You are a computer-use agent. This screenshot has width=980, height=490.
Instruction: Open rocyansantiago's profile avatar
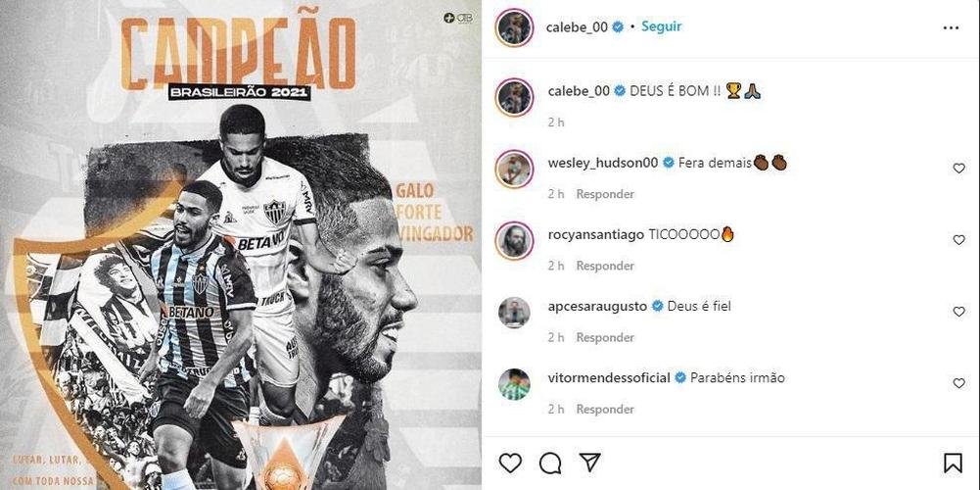514,241
